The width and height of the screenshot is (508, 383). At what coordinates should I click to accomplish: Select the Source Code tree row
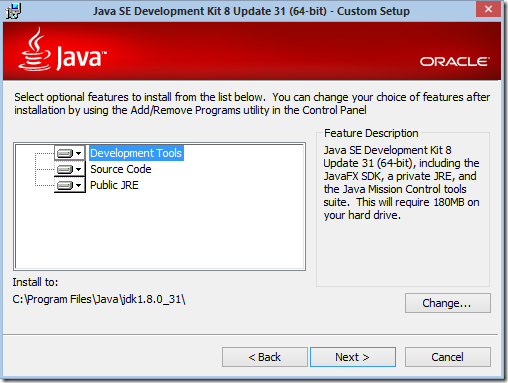click(x=121, y=169)
